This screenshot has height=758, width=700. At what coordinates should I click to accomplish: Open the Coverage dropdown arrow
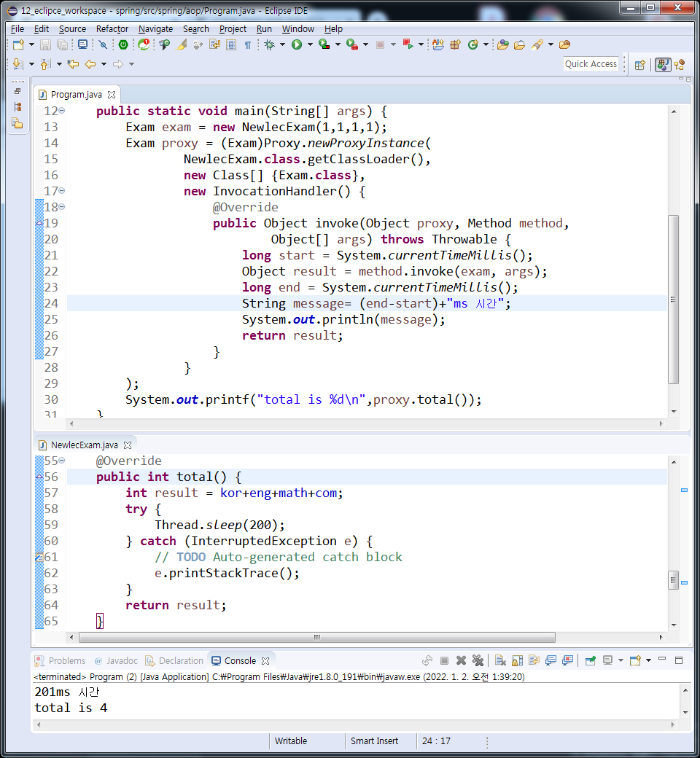tap(338, 45)
